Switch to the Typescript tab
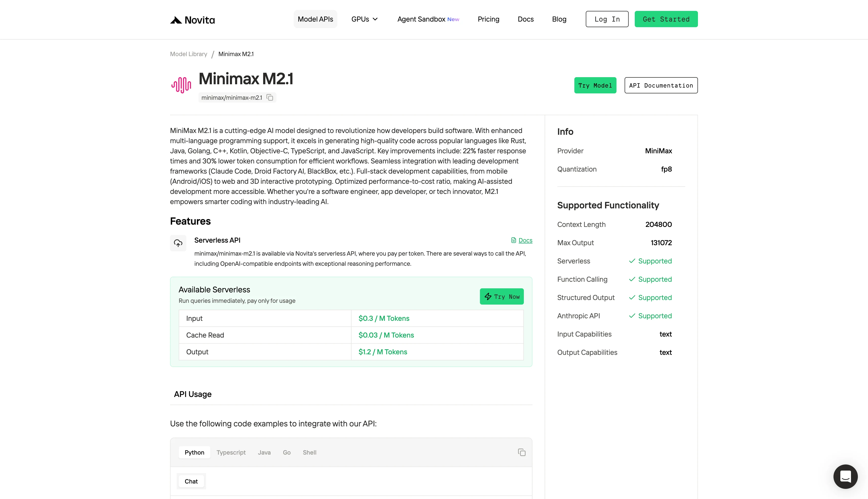Viewport: 868px width, 499px height. pyautogui.click(x=231, y=452)
